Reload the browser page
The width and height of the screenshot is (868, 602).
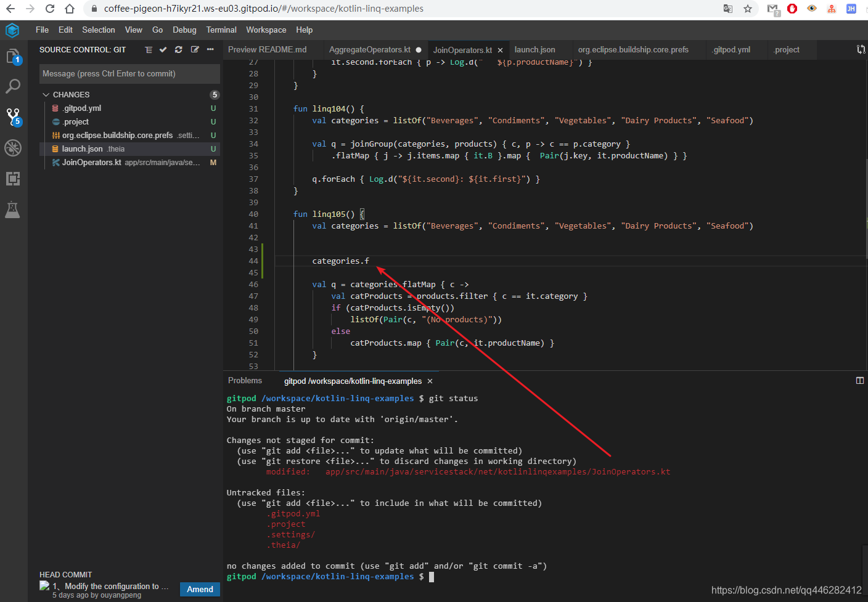(50, 9)
